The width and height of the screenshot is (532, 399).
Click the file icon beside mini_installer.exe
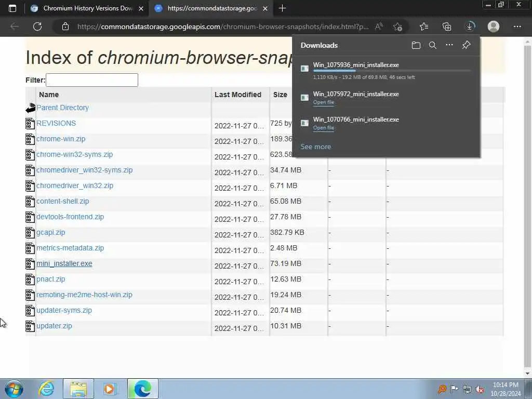click(30, 264)
